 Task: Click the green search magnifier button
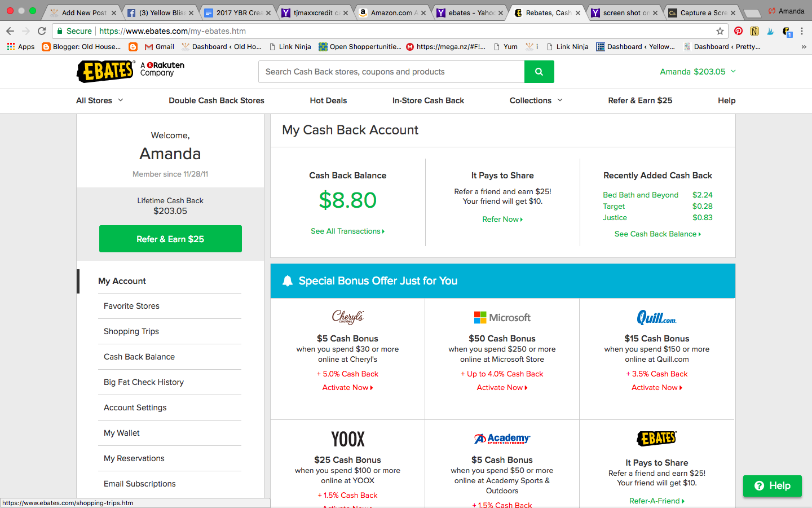tap(539, 72)
